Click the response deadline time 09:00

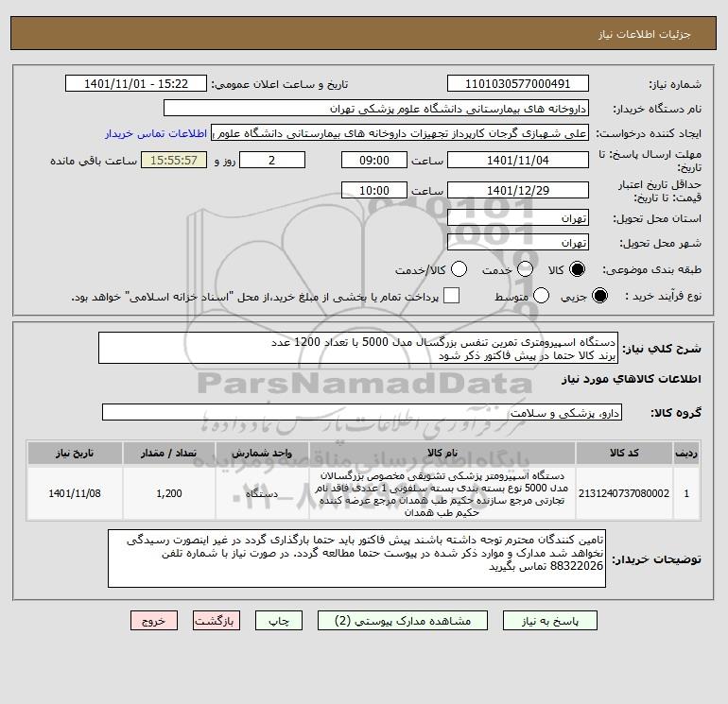click(x=374, y=160)
